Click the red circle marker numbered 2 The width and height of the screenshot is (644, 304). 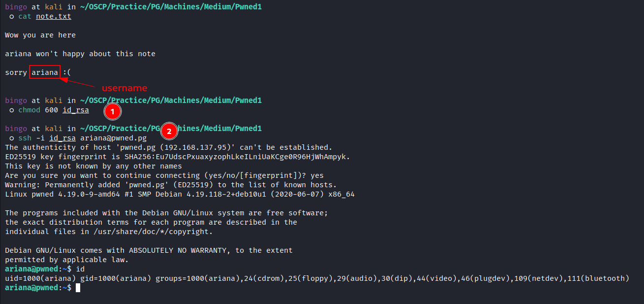pos(169,131)
